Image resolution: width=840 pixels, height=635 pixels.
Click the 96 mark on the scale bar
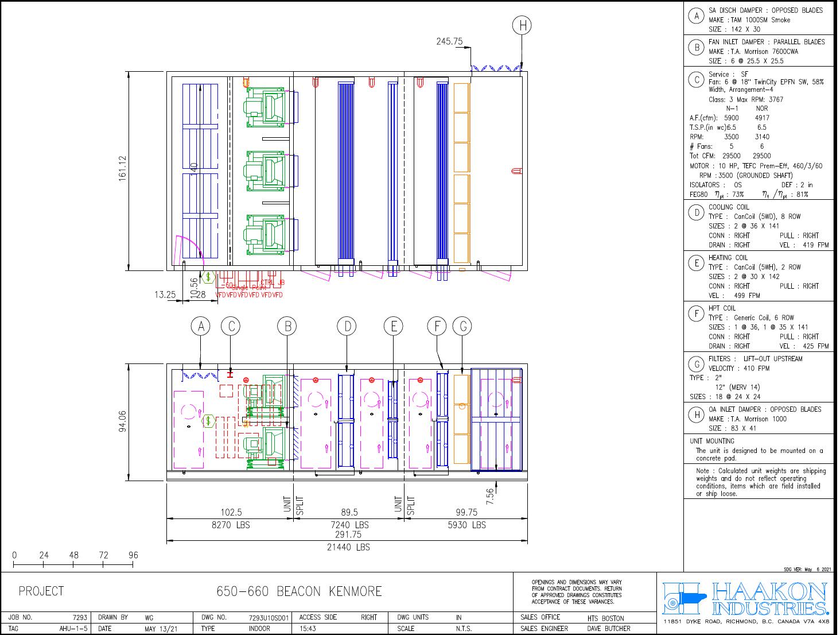(x=133, y=555)
